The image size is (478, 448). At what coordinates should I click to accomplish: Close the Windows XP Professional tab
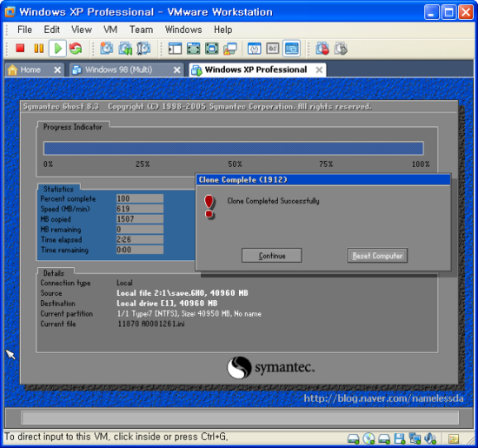pos(319,70)
